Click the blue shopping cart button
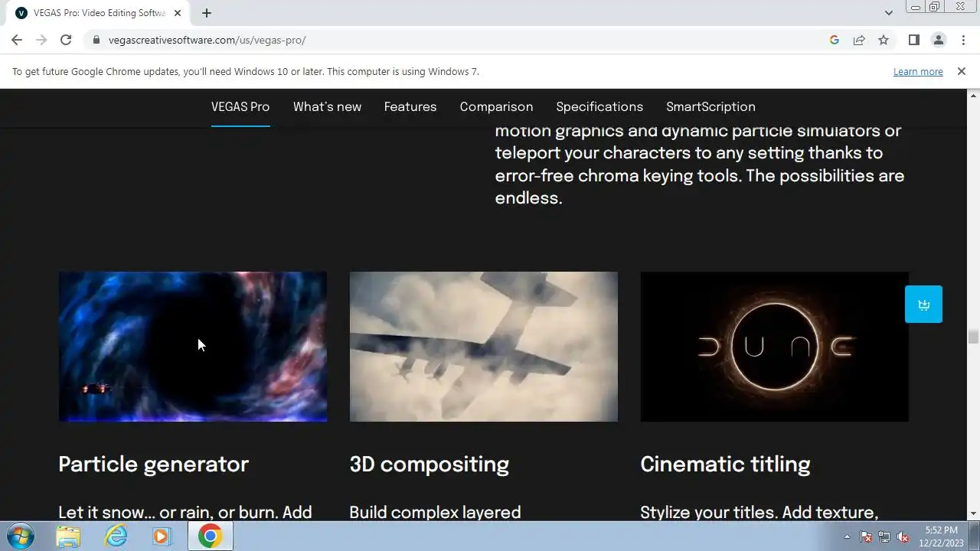The height and width of the screenshot is (551, 980). click(x=923, y=305)
